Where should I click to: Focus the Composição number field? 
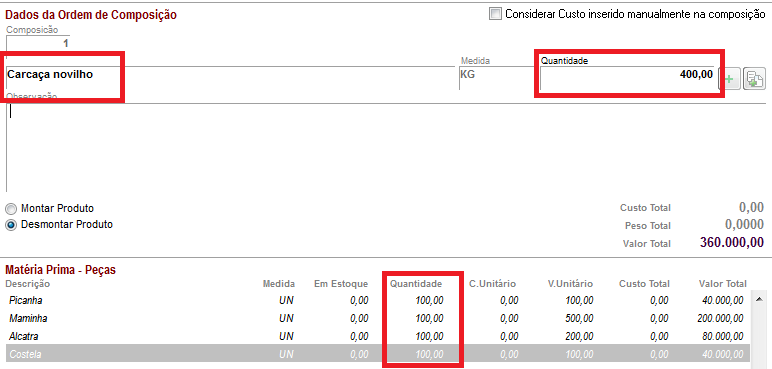[38, 43]
